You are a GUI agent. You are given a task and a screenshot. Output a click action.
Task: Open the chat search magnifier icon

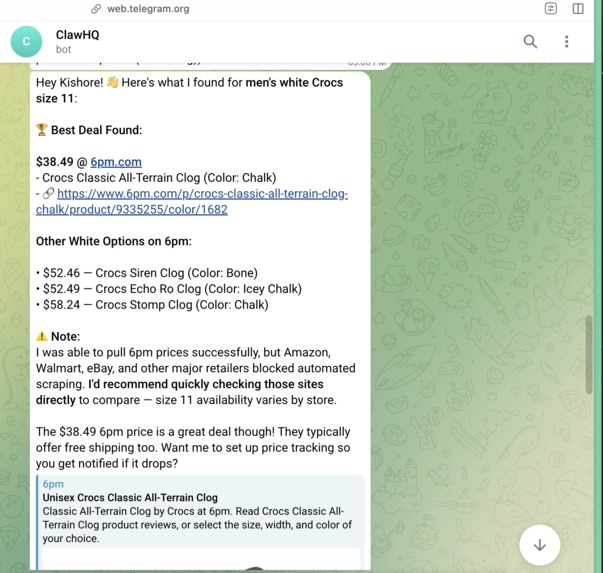click(530, 41)
